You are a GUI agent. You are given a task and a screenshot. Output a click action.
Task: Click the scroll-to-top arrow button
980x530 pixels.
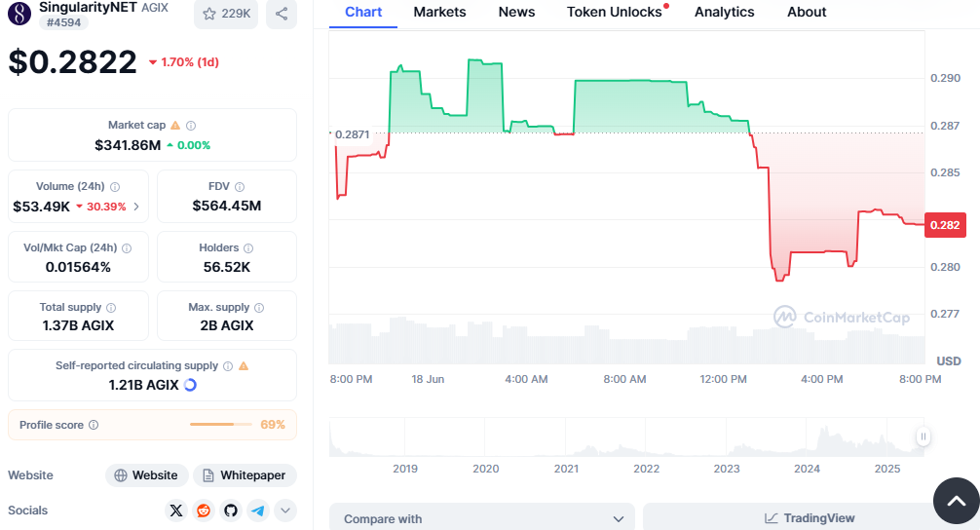(957, 501)
